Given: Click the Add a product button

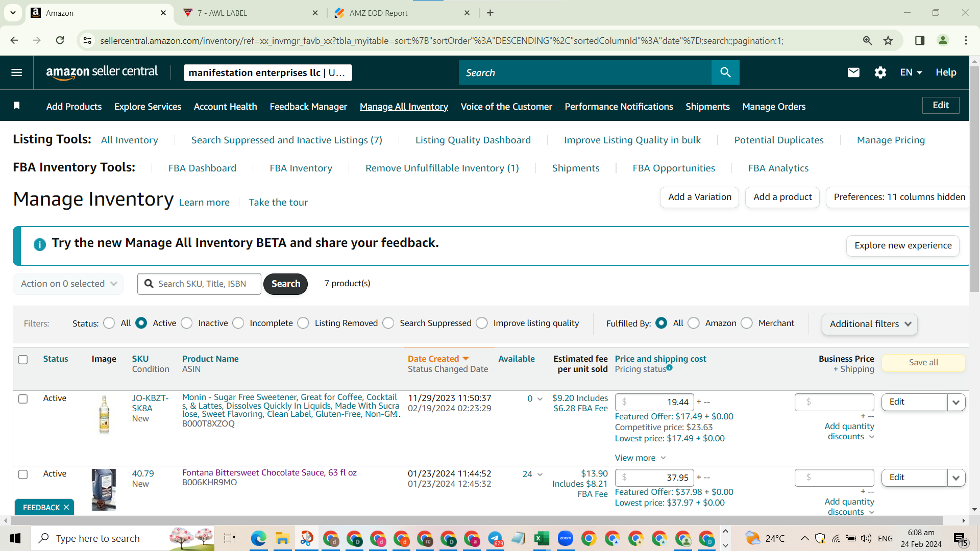Looking at the screenshot, I should pyautogui.click(x=782, y=197).
